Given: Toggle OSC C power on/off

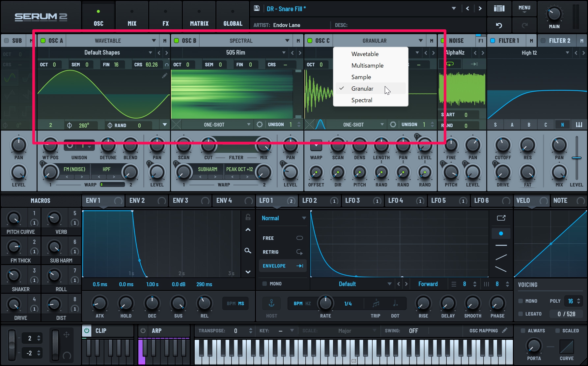Looking at the screenshot, I should 310,41.
